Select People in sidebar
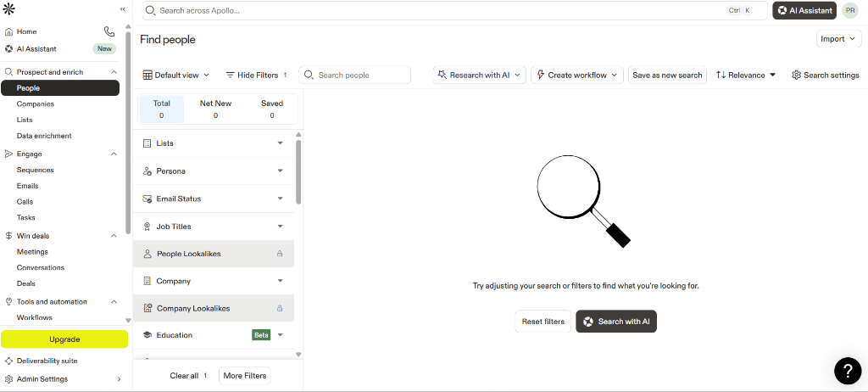Screen dimensions: 868x392 tap(60, 88)
